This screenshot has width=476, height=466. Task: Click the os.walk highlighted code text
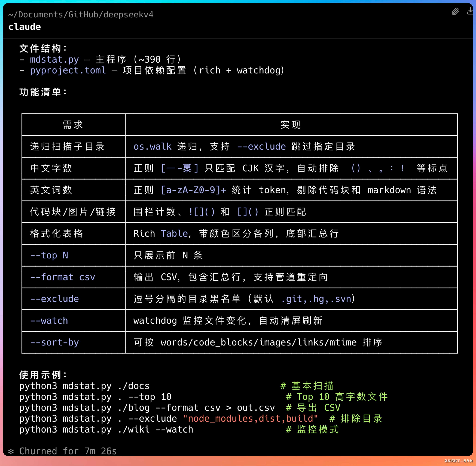click(152, 147)
